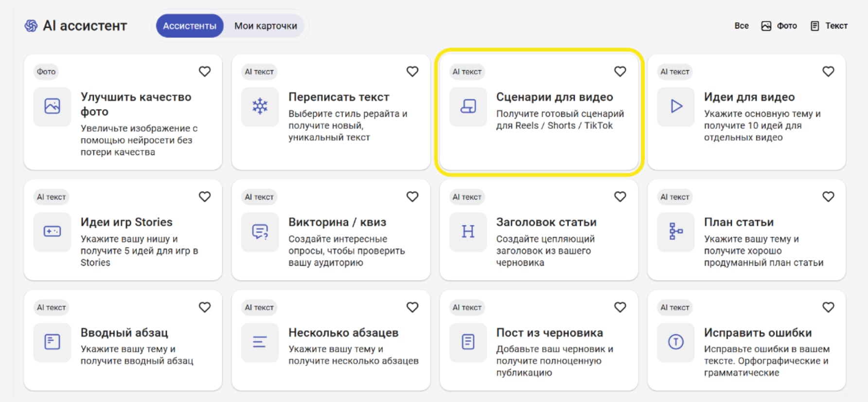The width and height of the screenshot is (868, 402).
Task: Filter assistants by Текст
Action: [x=829, y=26]
